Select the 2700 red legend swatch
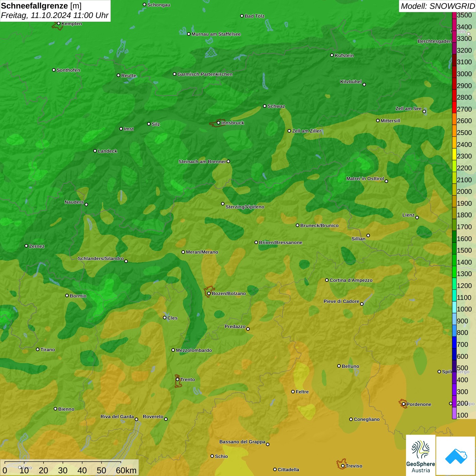 [454, 107]
